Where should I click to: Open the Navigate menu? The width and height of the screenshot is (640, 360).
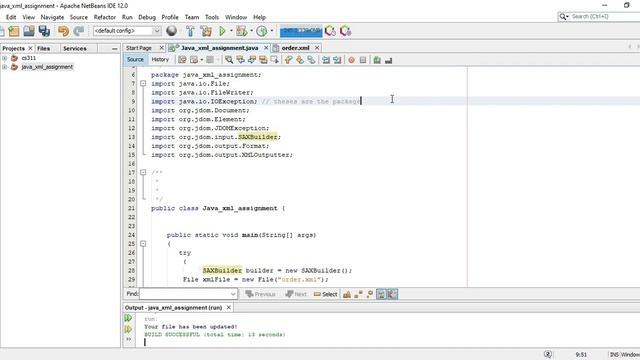52,17
